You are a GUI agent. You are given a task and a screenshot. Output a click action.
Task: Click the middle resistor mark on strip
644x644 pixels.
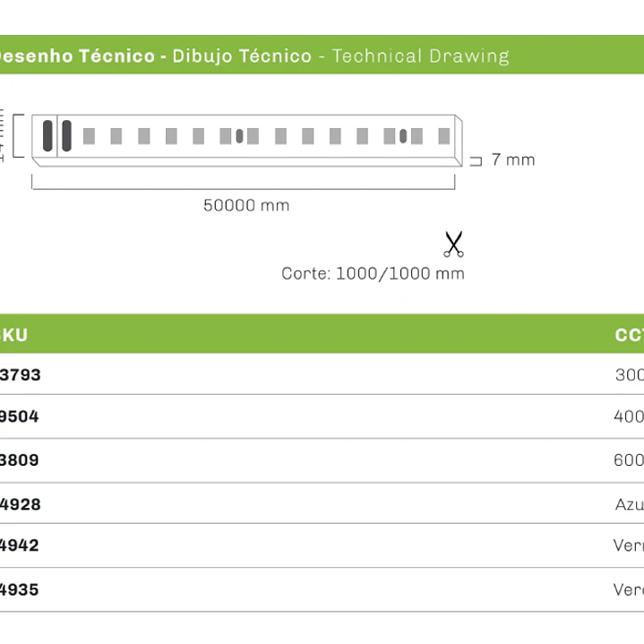tap(239, 136)
